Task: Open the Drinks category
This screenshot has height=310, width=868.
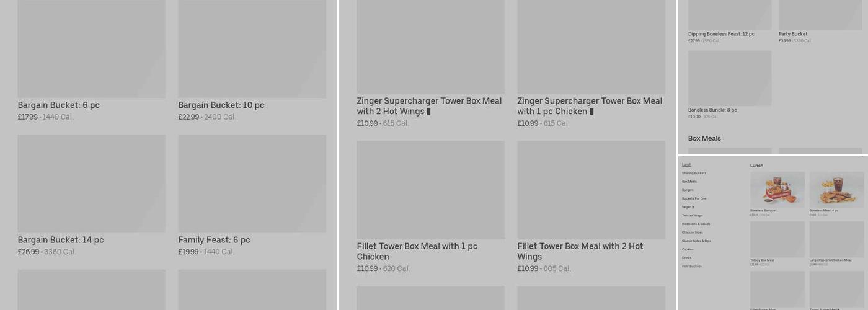Action: coord(686,258)
